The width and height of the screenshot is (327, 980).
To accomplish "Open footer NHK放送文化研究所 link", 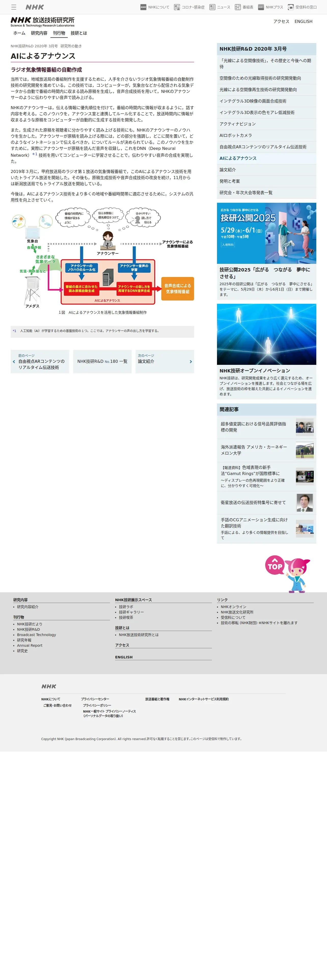I will [237, 612].
